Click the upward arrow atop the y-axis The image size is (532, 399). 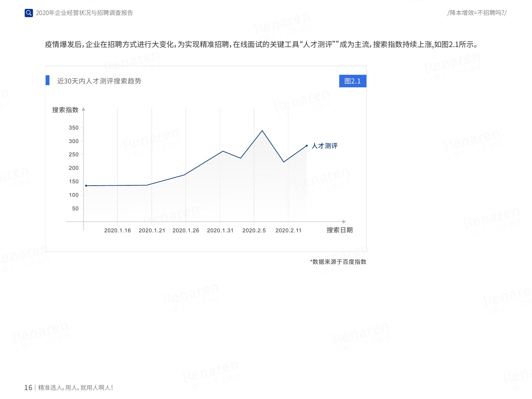coord(83,109)
